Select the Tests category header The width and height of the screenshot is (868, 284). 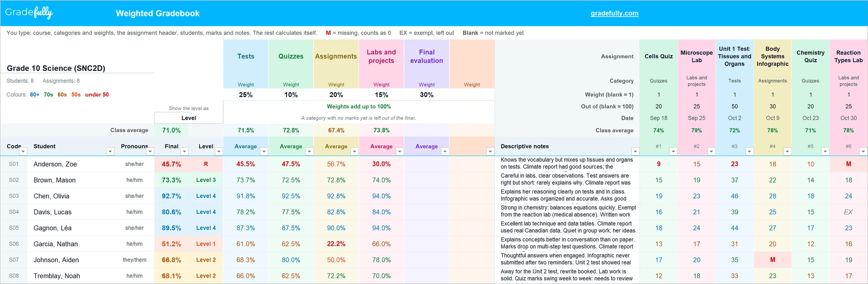point(246,56)
